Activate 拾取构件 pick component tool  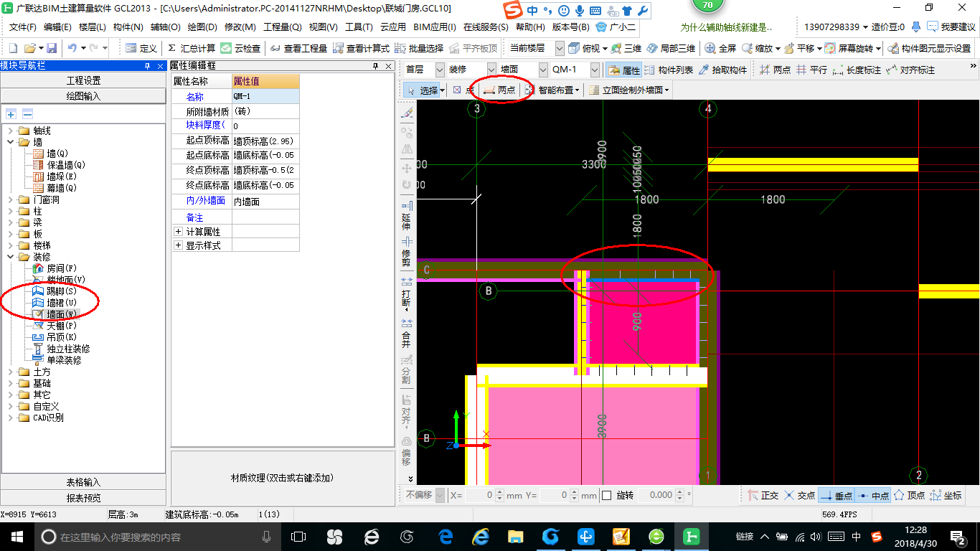[723, 70]
